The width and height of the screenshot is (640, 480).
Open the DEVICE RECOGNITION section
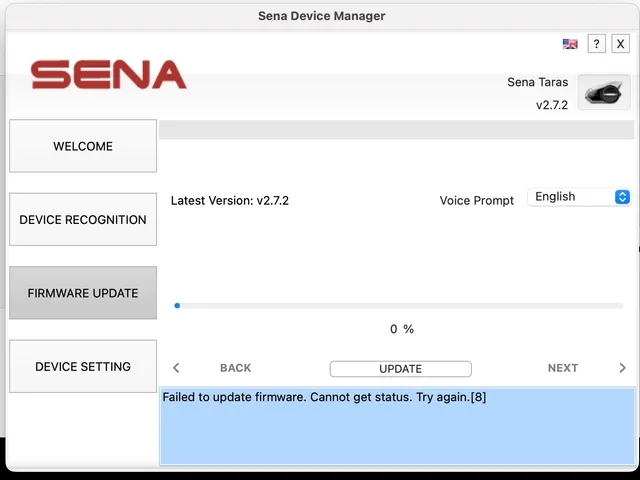(x=83, y=219)
